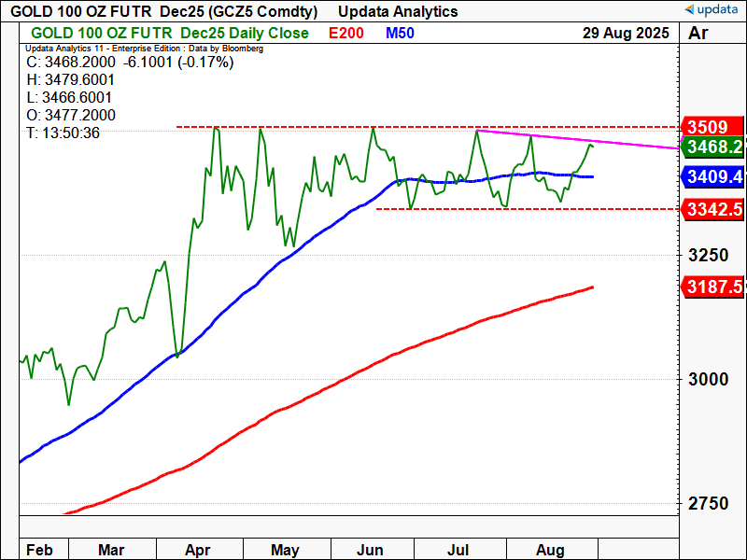747x560 pixels.
Task: Click the green '3468.2' last price tag
Action: click(x=713, y=147)
